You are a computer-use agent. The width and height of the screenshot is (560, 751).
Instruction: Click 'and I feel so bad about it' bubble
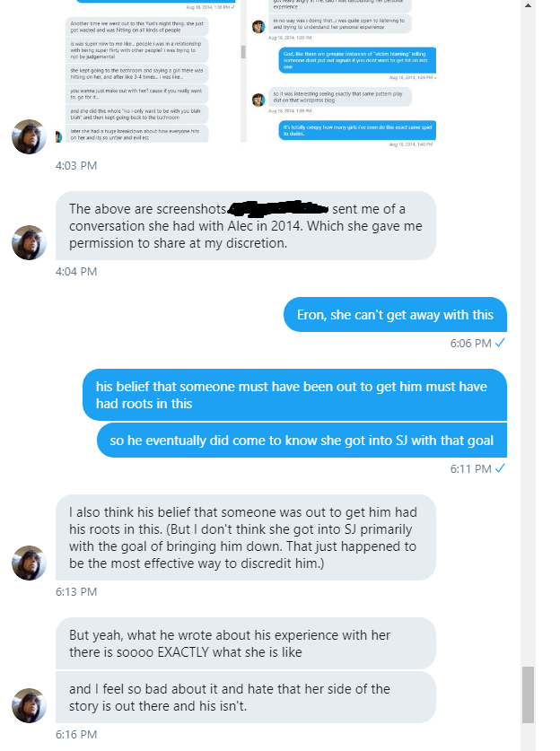tap(246, 697)
